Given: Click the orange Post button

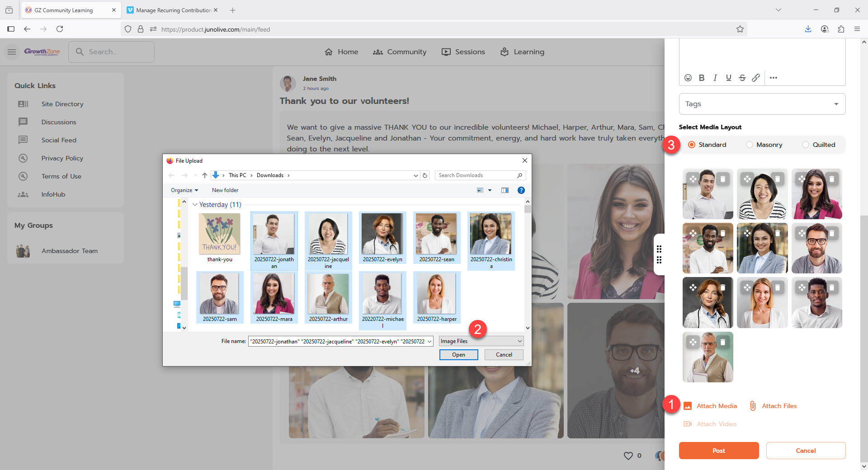Looking at the screenshot, I should click(719, 451).
